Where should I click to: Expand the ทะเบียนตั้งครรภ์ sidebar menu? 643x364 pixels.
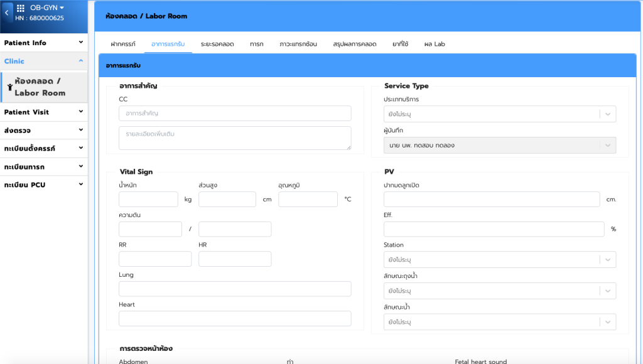click(43, 148)
